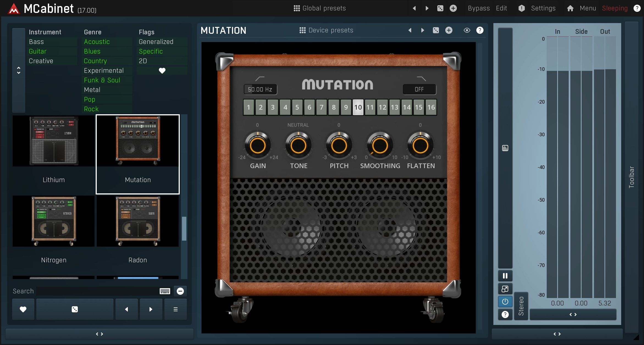Click the meter power button
644x345 pixels.
click(505, 302)
